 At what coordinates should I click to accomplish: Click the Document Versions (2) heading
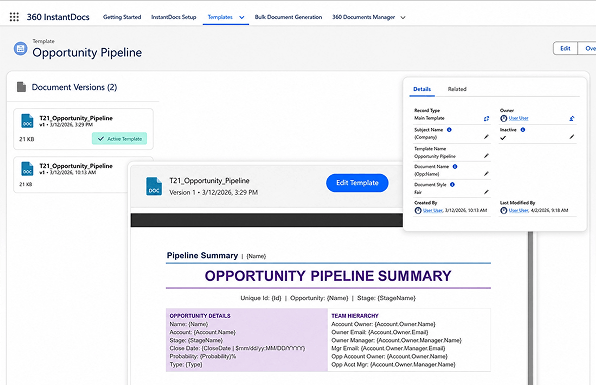[x=74, y=87]
